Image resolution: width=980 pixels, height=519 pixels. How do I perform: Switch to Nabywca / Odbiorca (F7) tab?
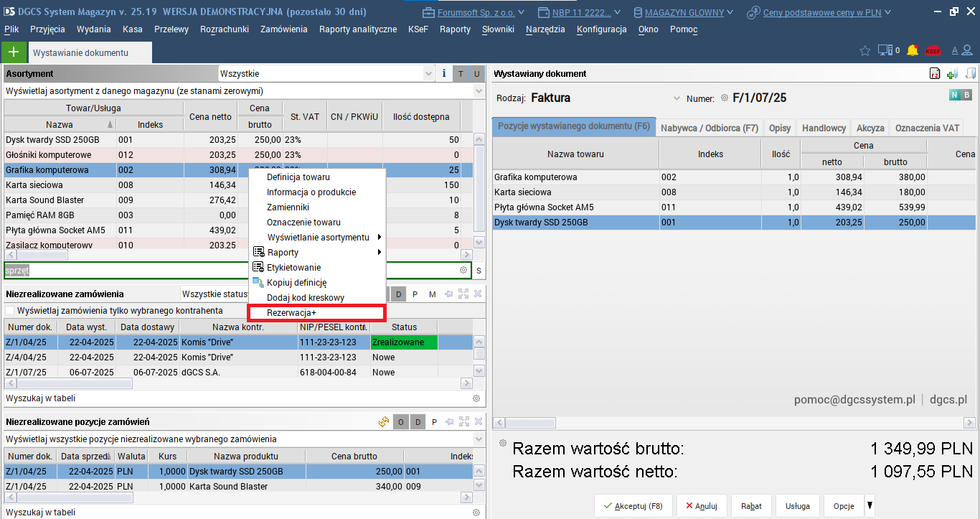coord(709,128)
